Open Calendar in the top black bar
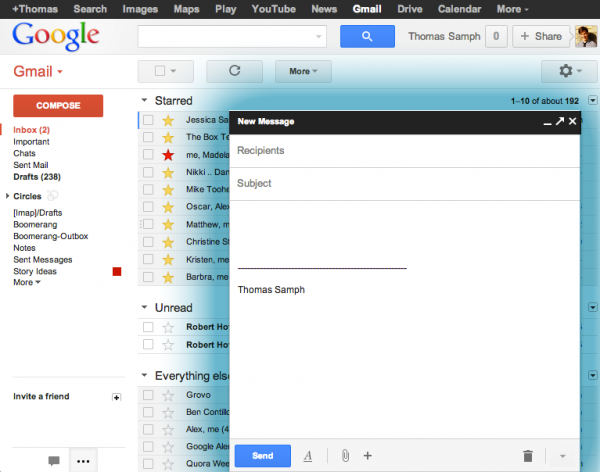 (459, 9)
